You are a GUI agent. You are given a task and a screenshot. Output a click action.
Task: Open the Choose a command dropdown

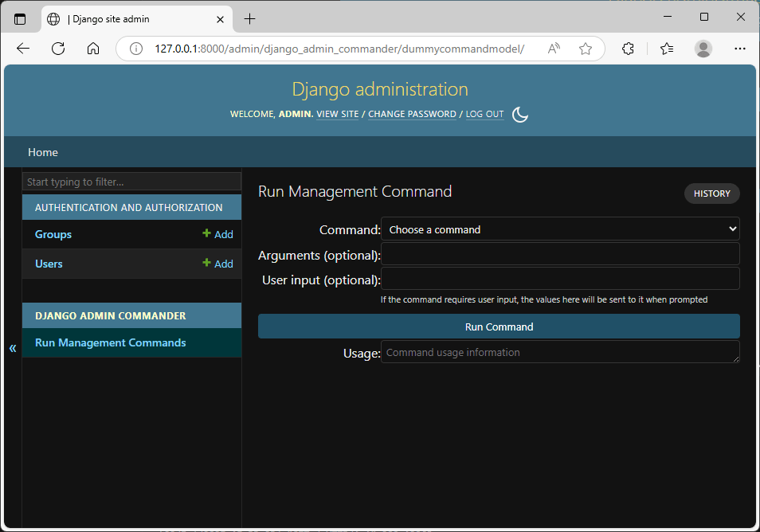click(560, 229)
